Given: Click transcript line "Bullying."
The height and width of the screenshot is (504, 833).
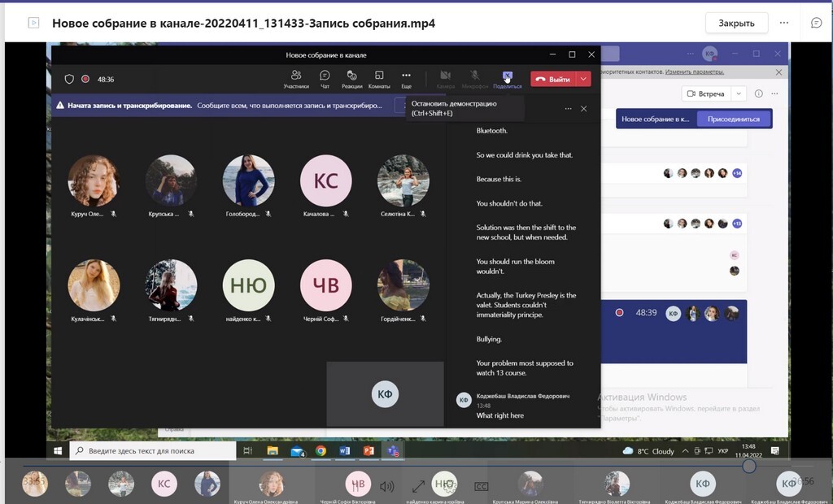Looking at the screenshot, I should pyautogui.click(x=489, y=339).
